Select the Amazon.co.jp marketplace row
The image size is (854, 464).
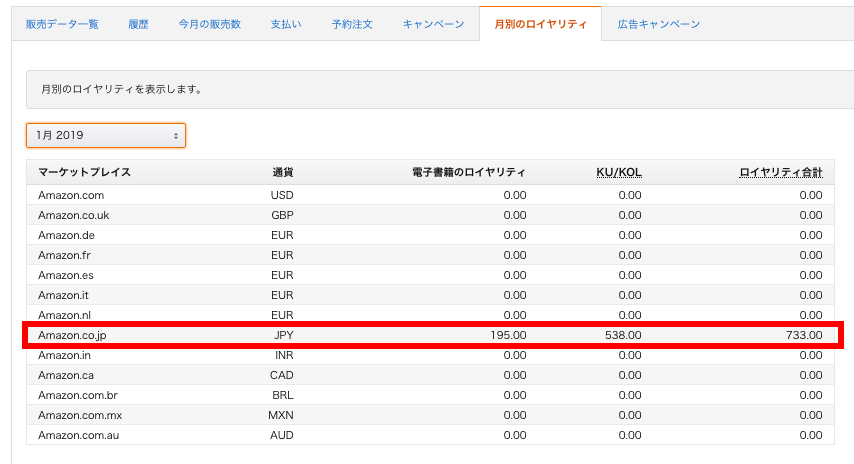430,335
